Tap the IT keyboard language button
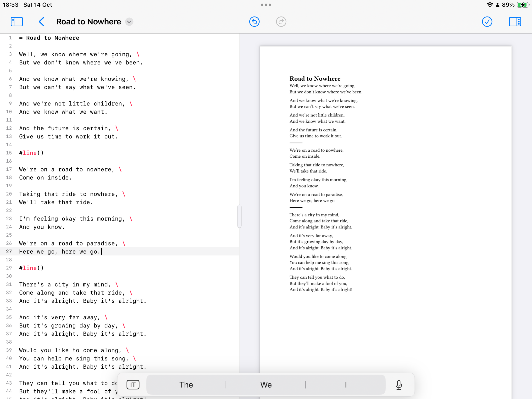Image resolution: width=532 pixels, height=399 pixels. pos(133,385)
